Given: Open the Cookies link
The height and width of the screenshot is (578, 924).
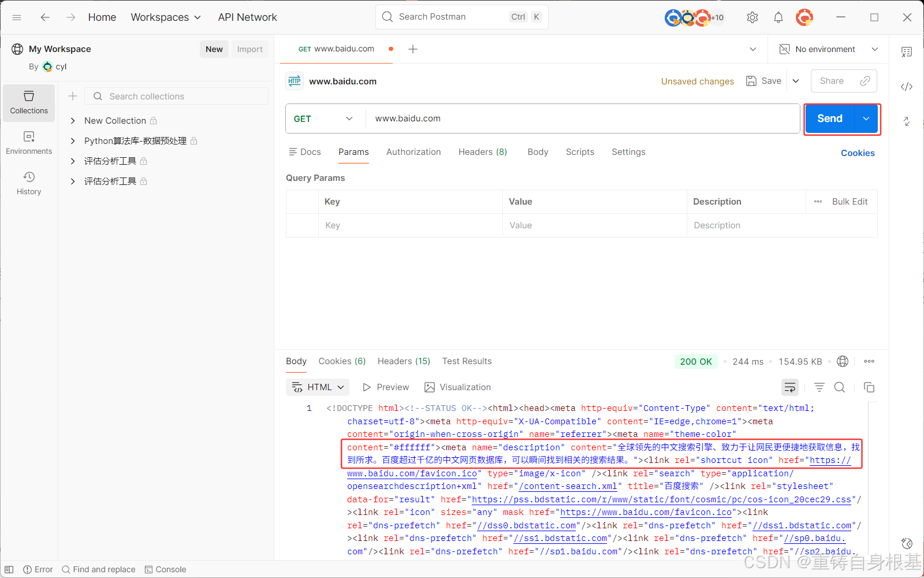Looking at the screenshot, I should [858, 153].
